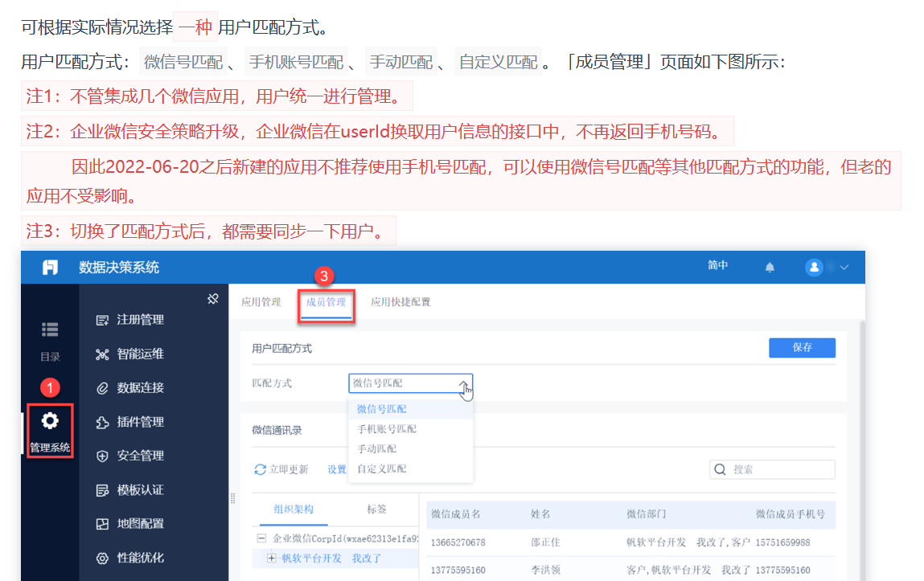The image size is (924, 581).
Task: Open 注册管理 in sidebar menu
Action: (140, 320)
